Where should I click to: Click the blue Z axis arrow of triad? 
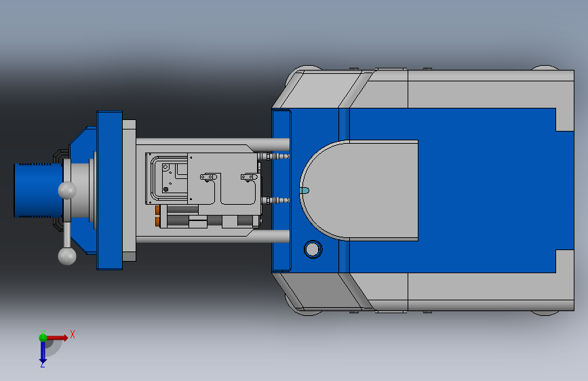(x=43, y=352)
